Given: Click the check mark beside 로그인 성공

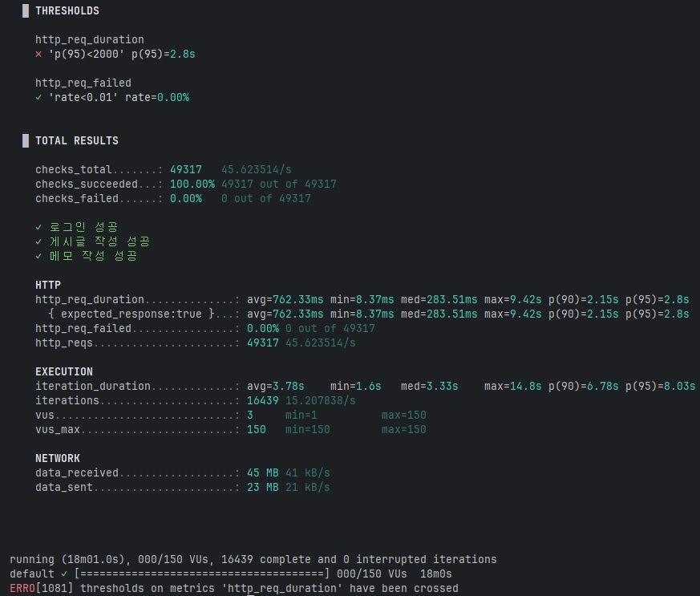Looking at the screenshot, I should (38, 227).
